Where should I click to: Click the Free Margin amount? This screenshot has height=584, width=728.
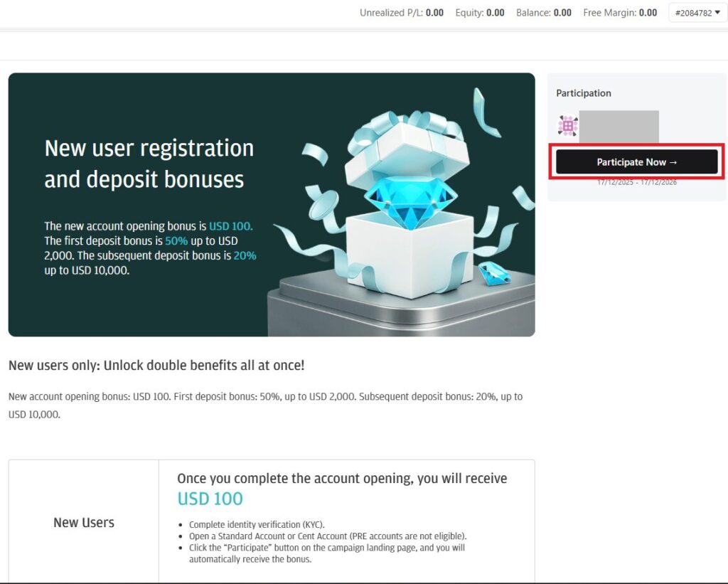(648, 13)
